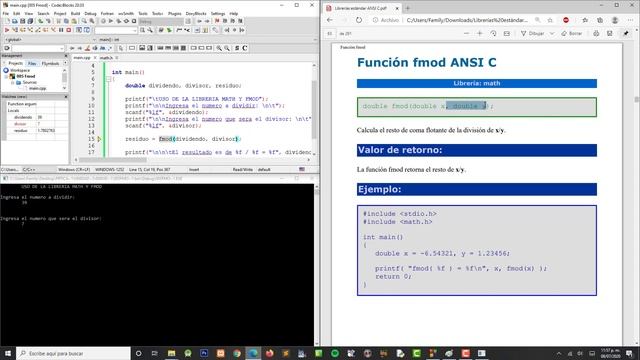Click the Edge browser back arrow
This screenshot has width=640, height=360.
(330, 20)
